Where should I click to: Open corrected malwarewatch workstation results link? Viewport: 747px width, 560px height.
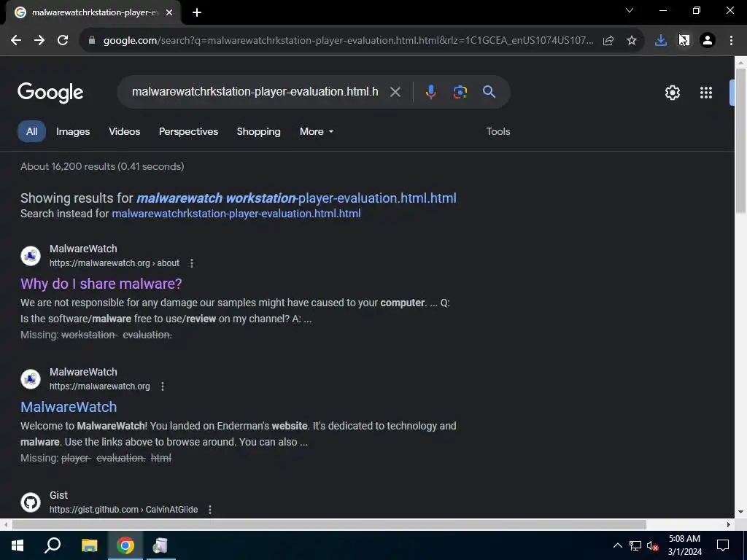[x=296, y=198]
